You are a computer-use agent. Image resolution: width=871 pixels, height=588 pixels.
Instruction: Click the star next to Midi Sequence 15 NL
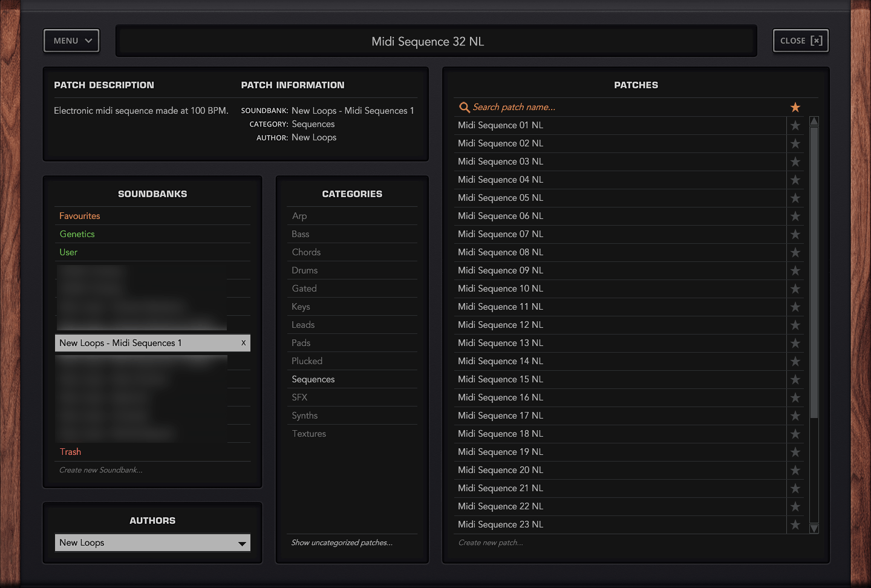[x=795, y=379]
